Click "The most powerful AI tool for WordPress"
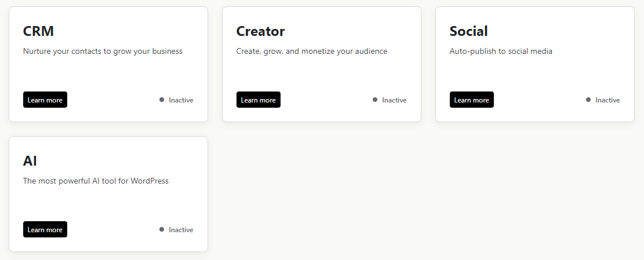 coord(96,181)
